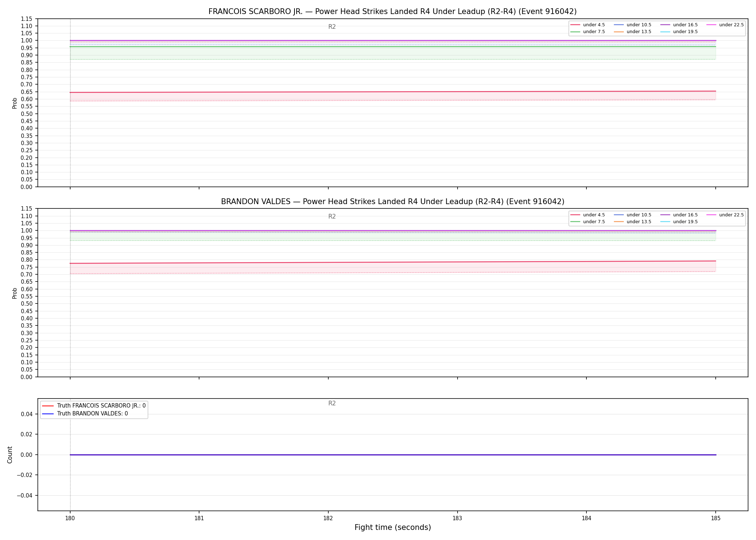The width and height of the screenshot is (756, 540).
Task: Click the 'Fight time (seconds)' axis label
Action: click(x=392, y=527)
